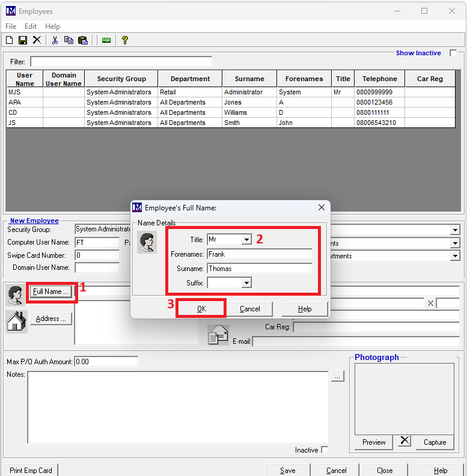Image resolution: width=467 pixels, height=476 pixels.
Task: Open the Edit menu
Action: [31, 26]
